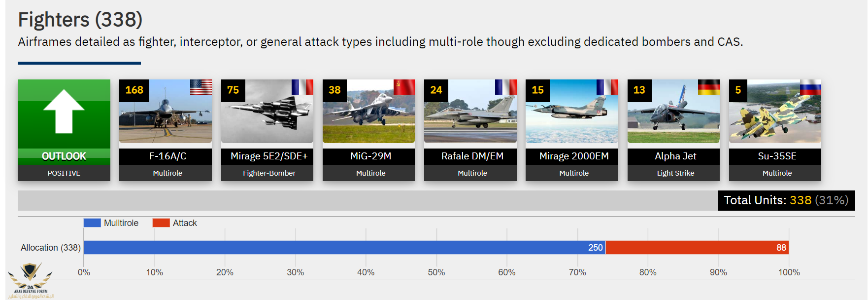Click the Rafale DM/EM name label

click(472, 156)
